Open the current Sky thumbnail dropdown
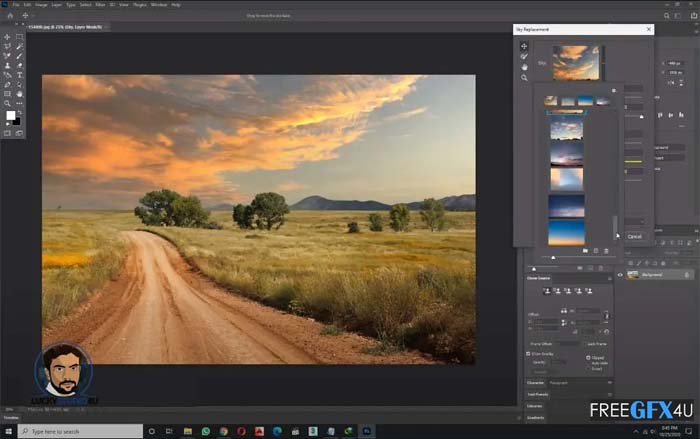 click(x=602, y=63)
